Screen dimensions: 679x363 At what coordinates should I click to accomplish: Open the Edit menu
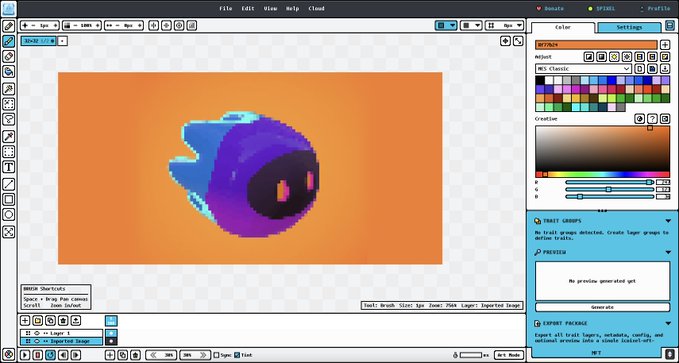click(x=248, y=8)
